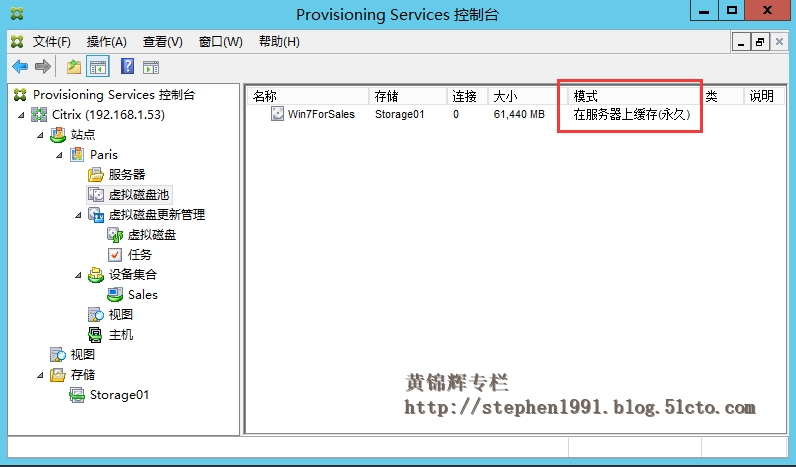
Task: Collapse the Paris site node
Action: pos(59,155)
